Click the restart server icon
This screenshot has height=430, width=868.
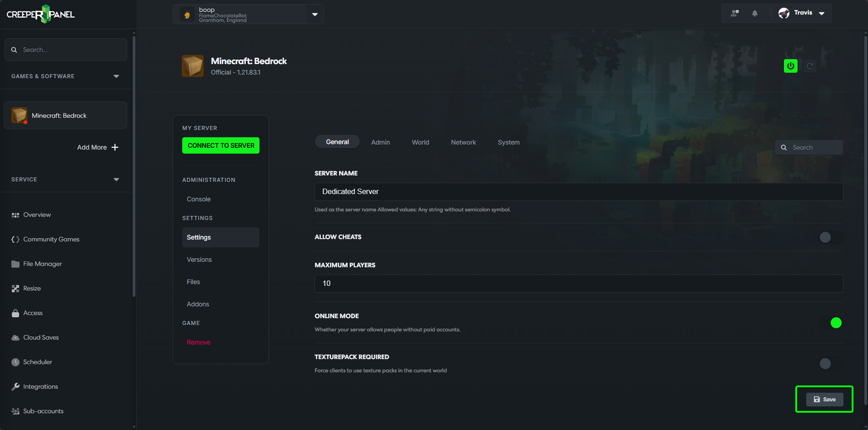810,65
